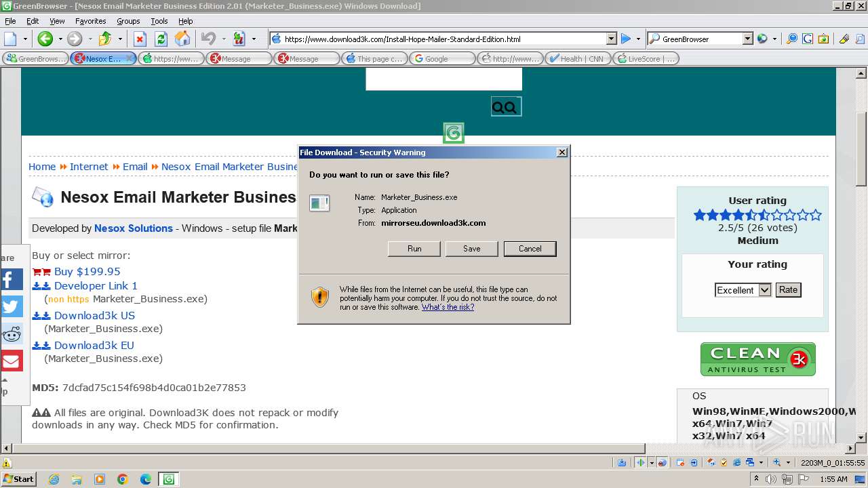Open the What's the risk? link
This screenshot has width=868, height=488.
(x=448, y=307)
